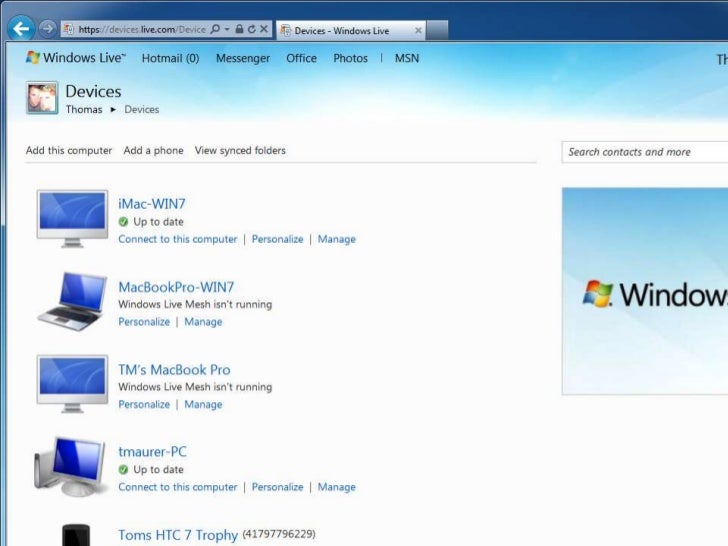
Task: Click Personalize for MacBookPro-WIN7
Action: [x=144, y=322]
